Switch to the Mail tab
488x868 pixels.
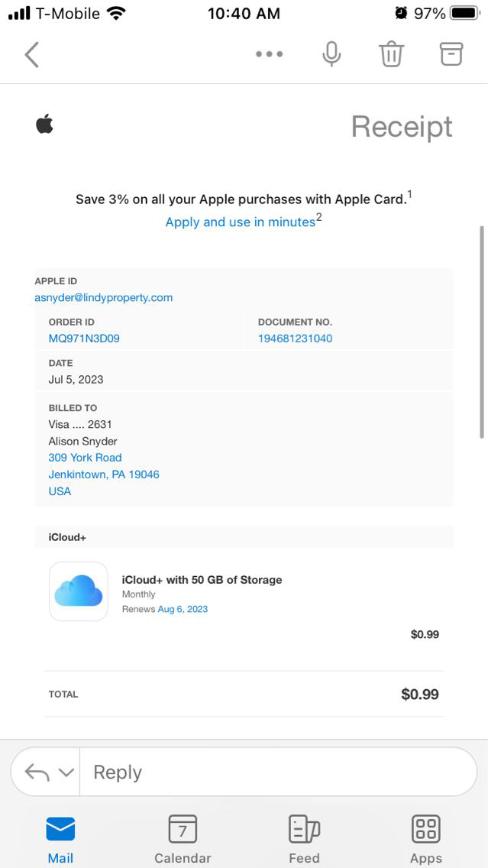coord(60,838)
